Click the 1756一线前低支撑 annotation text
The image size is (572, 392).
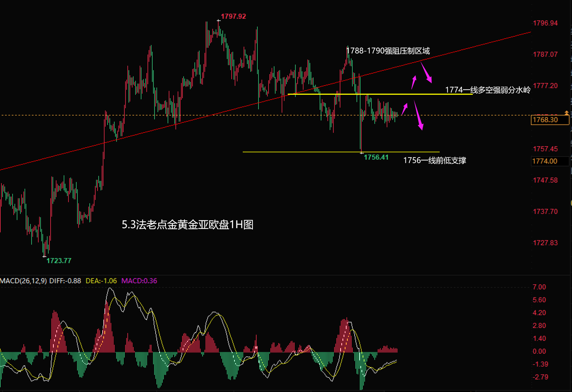(434, 161)
